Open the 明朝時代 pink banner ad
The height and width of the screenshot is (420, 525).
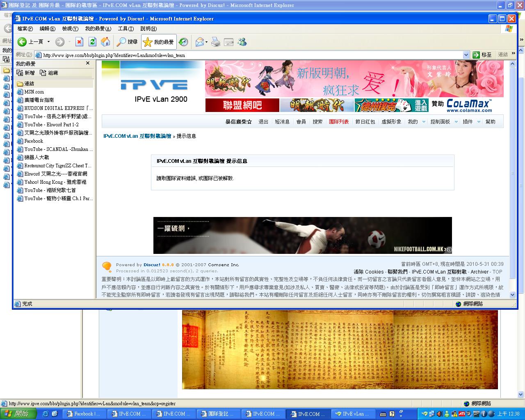coord(354,79)
